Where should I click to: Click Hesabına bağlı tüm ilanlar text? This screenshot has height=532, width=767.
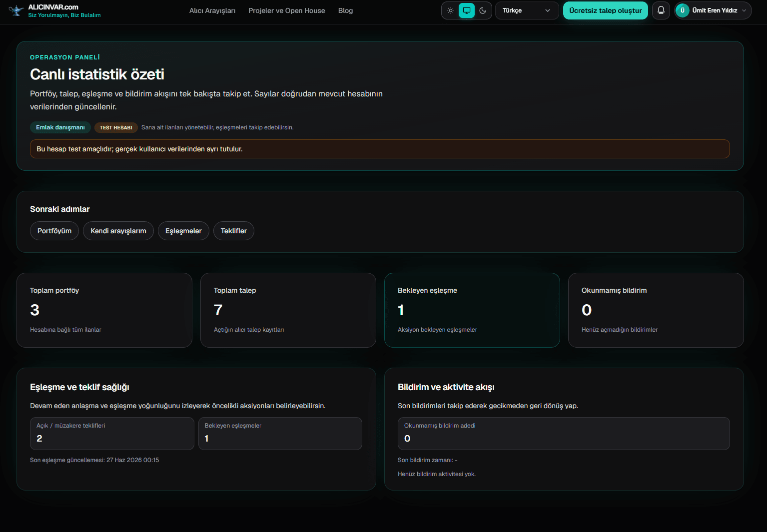pyautogui.click(x=65, y=330)
